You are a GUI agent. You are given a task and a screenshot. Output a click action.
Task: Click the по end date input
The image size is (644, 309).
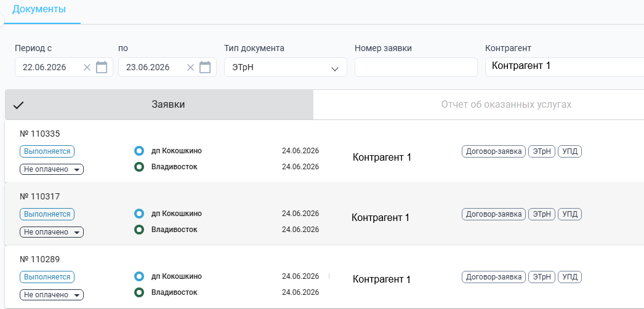pos(167,67)
